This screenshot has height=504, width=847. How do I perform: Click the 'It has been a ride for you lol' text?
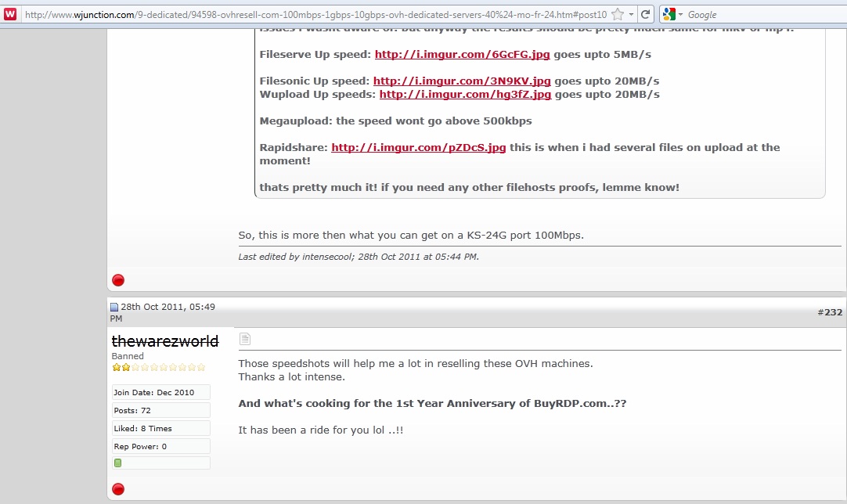pos(321,430)
